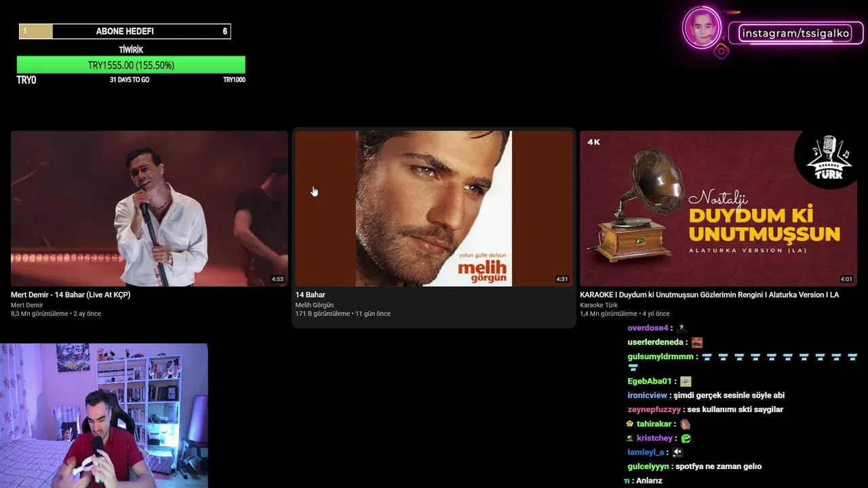Image resolution: width=868 pixels, height=488 pixels.
Task: Click the gulsumyldrmmm chat username
Action: coord(660,357)
